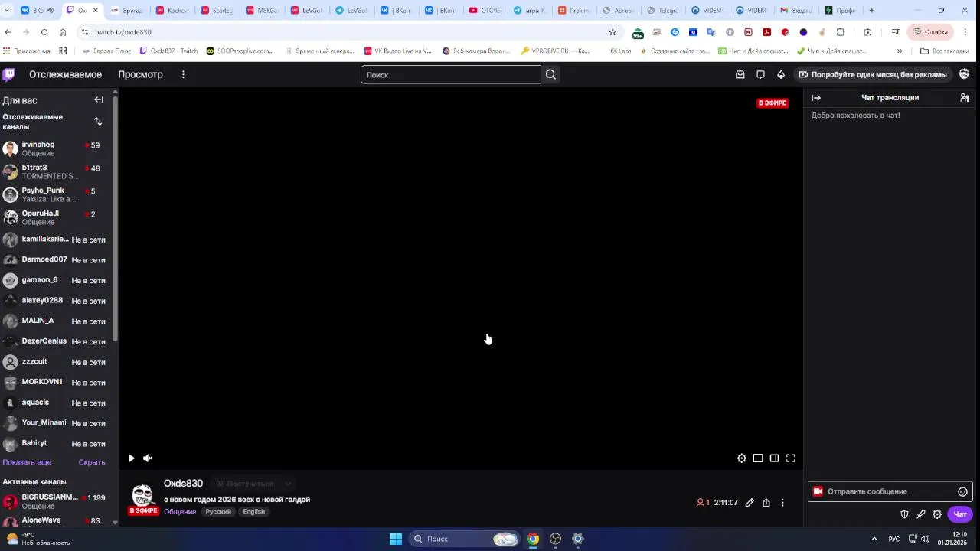
Task: Focus the Twitch Поиск search field
Action: [451, 74]
